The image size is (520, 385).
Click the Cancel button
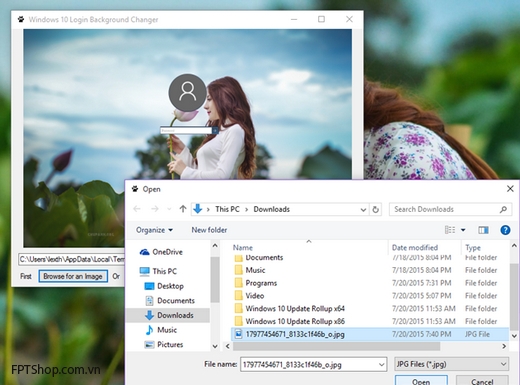pyautogui.click(x=482, y=381)
